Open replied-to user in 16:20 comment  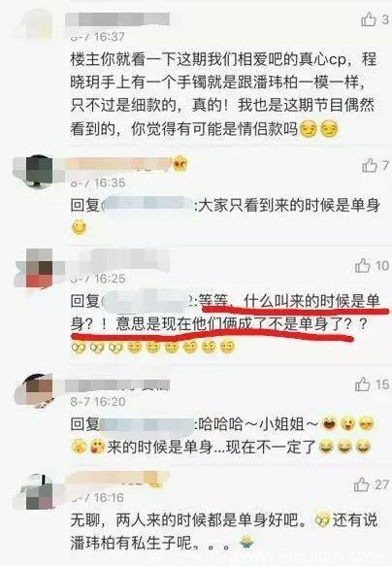(147, 423)
